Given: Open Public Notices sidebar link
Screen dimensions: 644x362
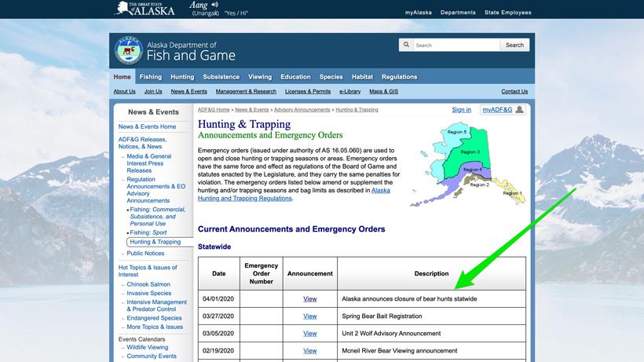Looking at the screenshot, I should 145,253.
